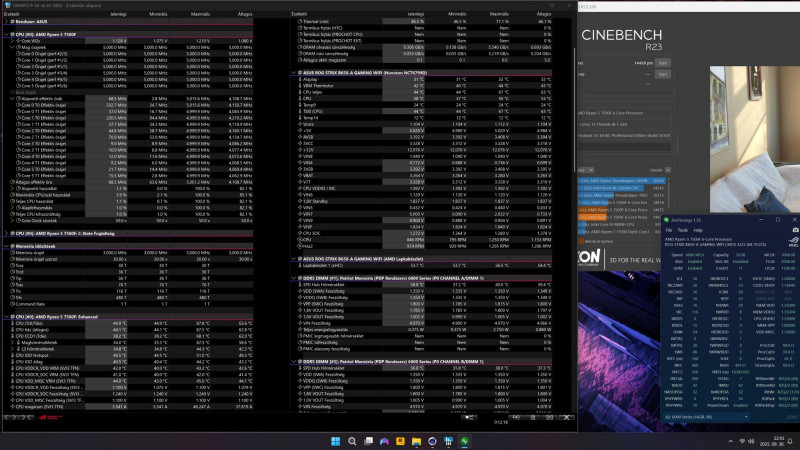Screen dimensions: 800x450
Task: Expand the Core Clock szorzók row
Action: click(x=12, y=220)
